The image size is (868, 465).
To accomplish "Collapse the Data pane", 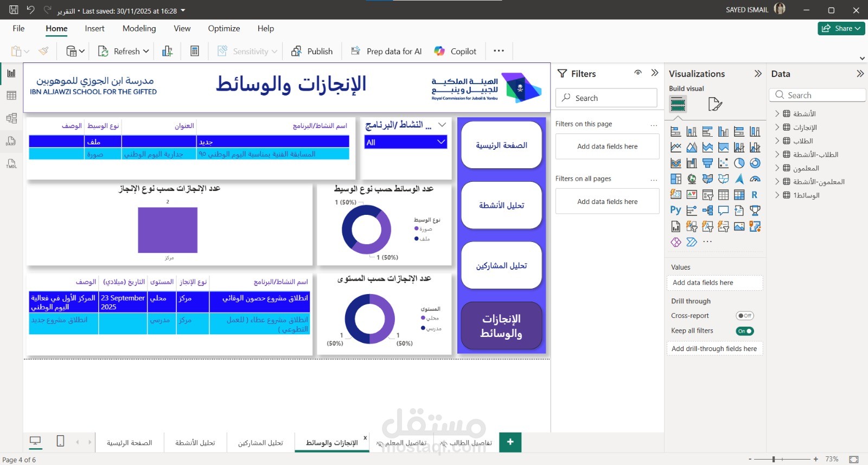I will (860, 73).
